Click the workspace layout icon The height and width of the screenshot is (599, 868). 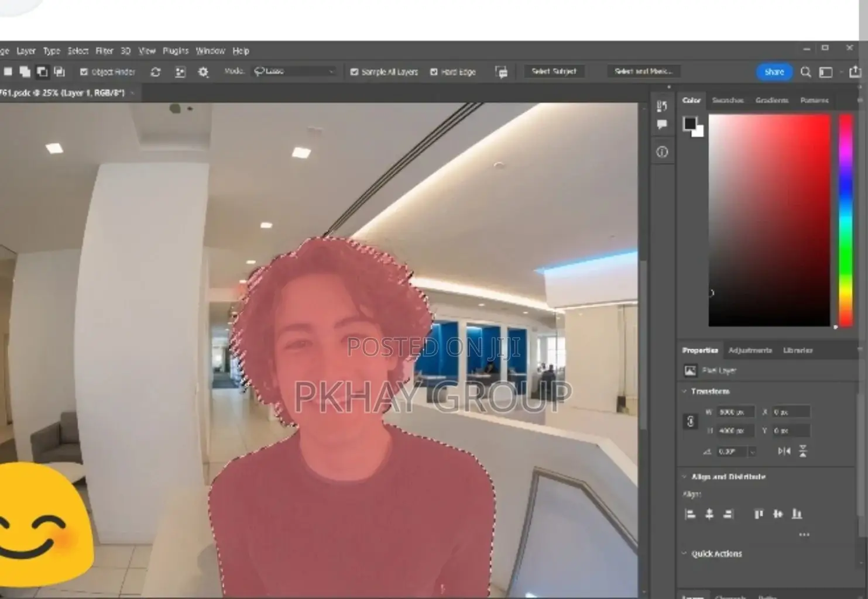point(826,72)
